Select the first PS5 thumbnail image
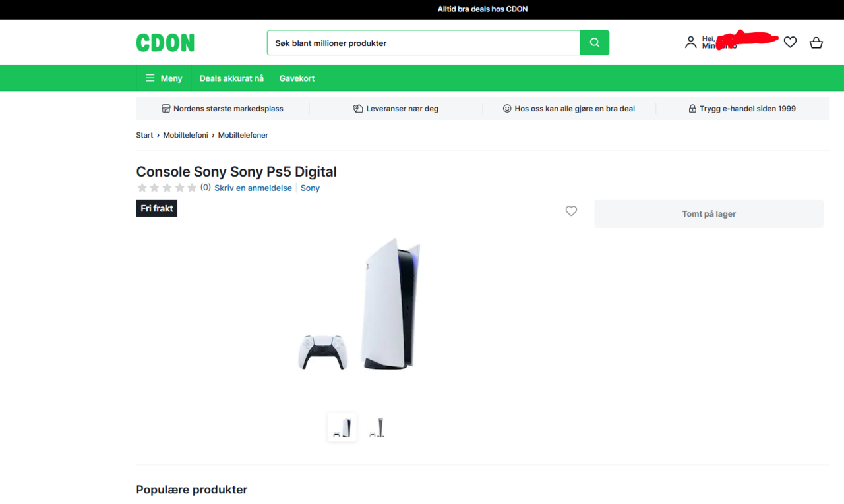This screenshot has height=504, width=844. (x=342, y=428)
